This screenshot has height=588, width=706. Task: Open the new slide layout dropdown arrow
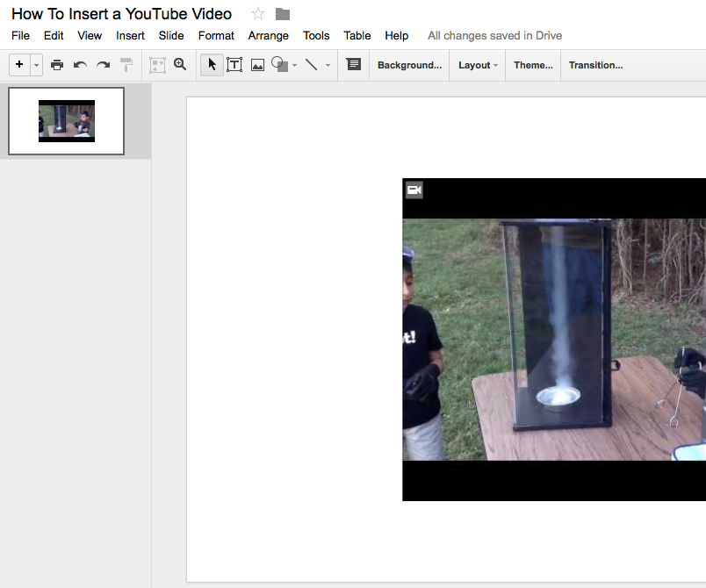pos(34,64)
